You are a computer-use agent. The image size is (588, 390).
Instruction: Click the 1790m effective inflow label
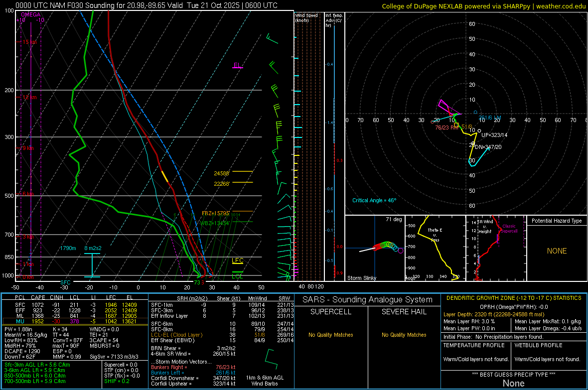tap(68, 248)
